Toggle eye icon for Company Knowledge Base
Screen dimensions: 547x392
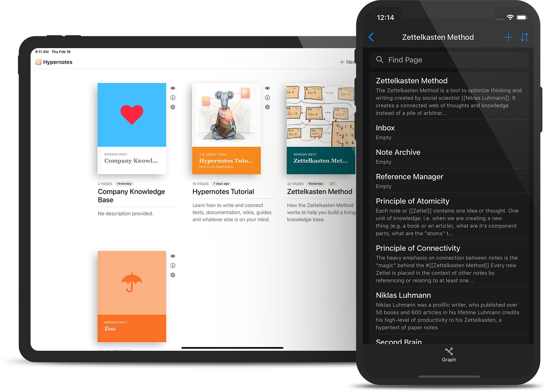[173, 88]
